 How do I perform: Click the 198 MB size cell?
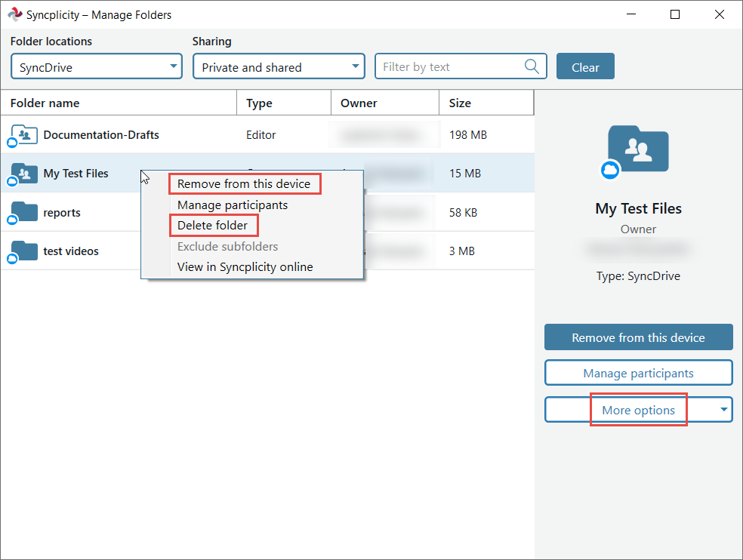click(x=468, y=135)
